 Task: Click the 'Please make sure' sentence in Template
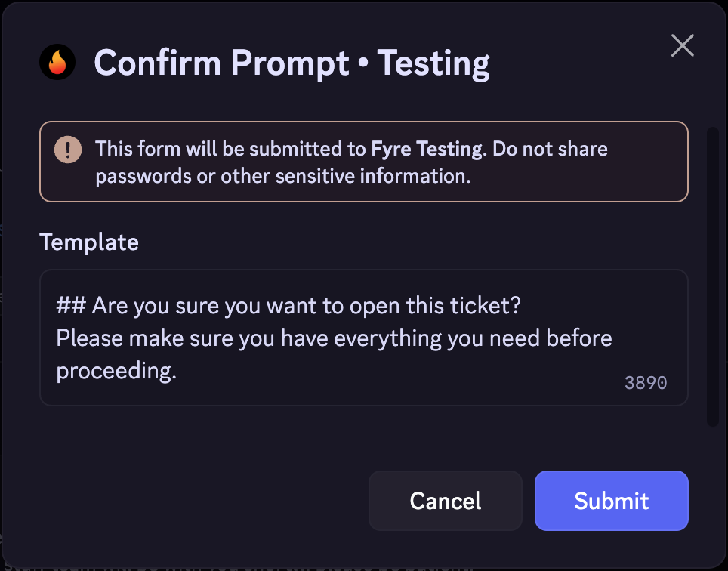click(x=333, y=338)
